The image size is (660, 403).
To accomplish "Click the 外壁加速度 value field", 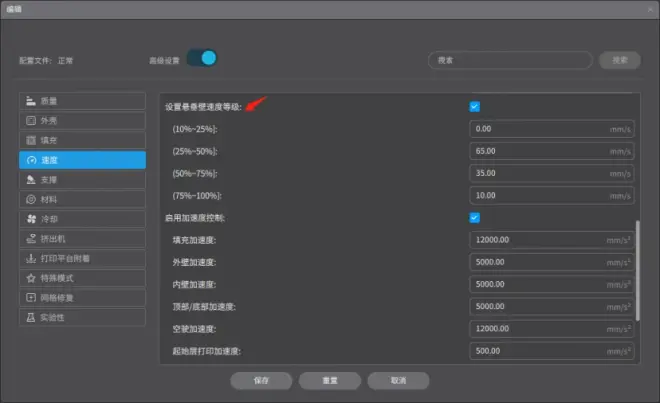I will (x=551, y=262).
